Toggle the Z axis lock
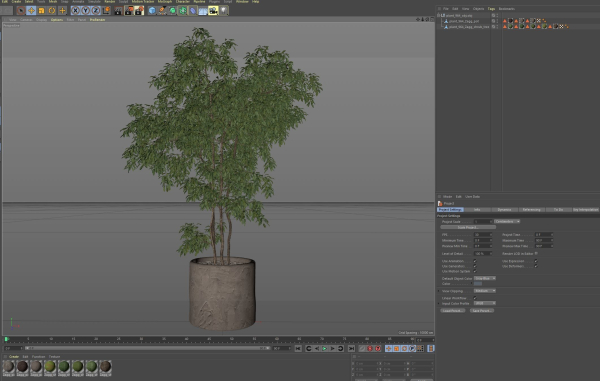The width and height of the screenshot is (600, 381). [x=96, y=11]
